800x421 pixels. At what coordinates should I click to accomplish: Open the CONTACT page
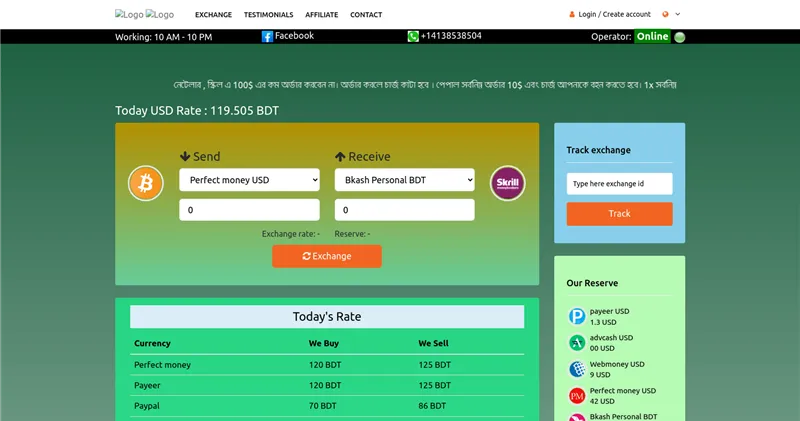point(366,15)
